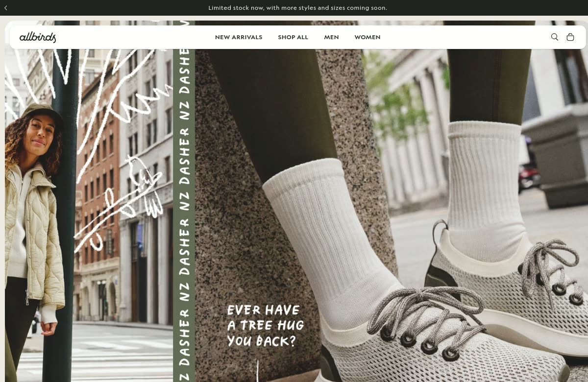The height and width of the screenshot is (382, 588).
Task: Select the WOMEN navigation item
Action: 367,37
